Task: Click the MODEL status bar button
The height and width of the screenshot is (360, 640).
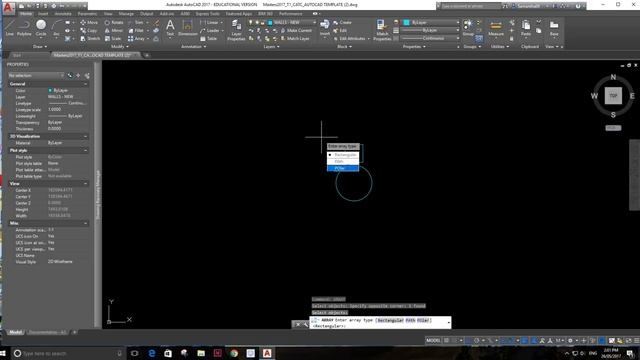Action: coord(433,340)
